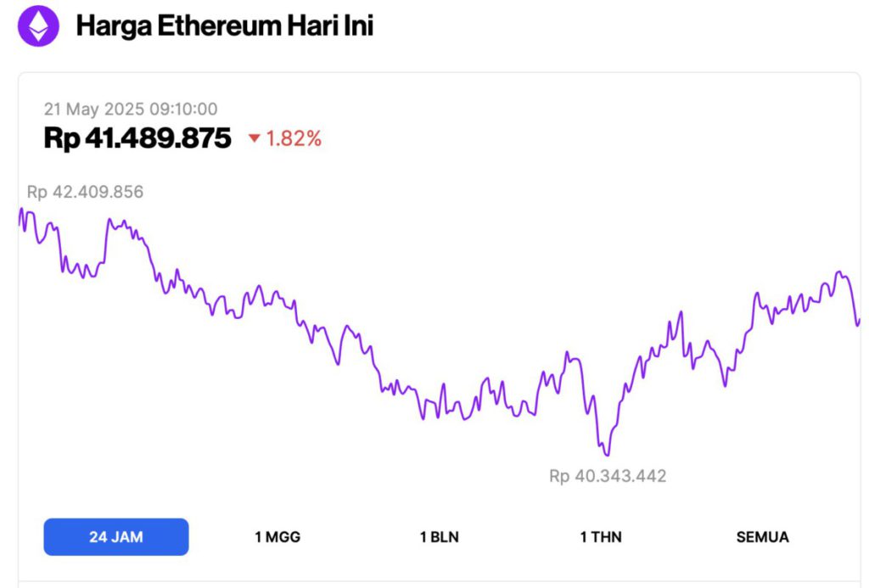Click the 1.82% price change value
Viewport: 869px width, 588px height.
click(x=294, y=138)
